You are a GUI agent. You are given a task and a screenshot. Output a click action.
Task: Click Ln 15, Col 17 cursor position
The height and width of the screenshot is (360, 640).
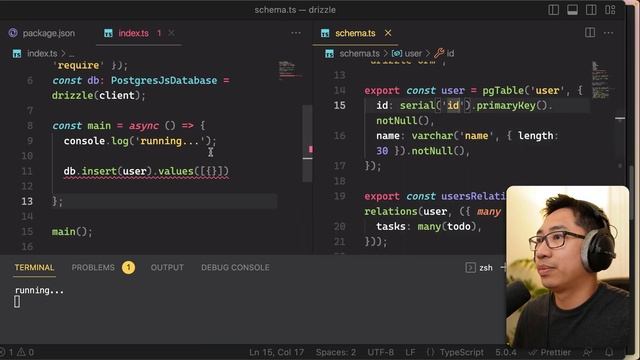tap(276, 352)
